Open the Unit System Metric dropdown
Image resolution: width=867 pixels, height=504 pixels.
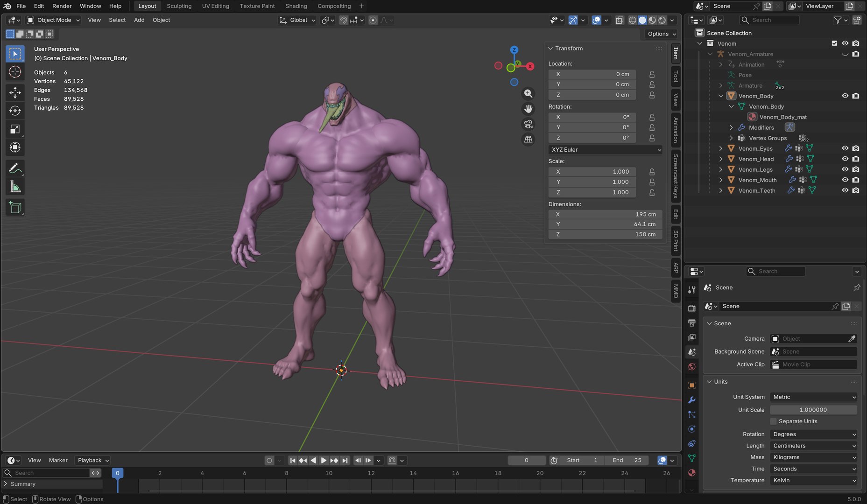pyautogui.click(x=814, y=397)
